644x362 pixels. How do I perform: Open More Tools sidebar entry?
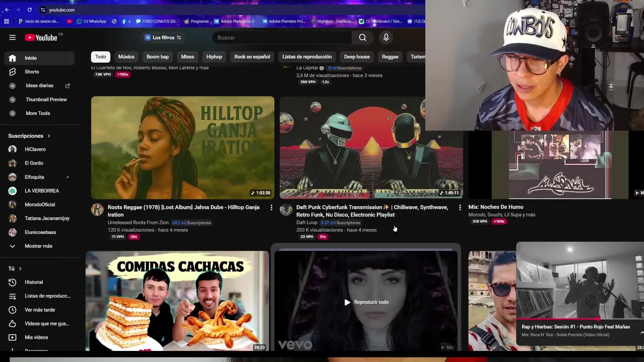point(39,113)
